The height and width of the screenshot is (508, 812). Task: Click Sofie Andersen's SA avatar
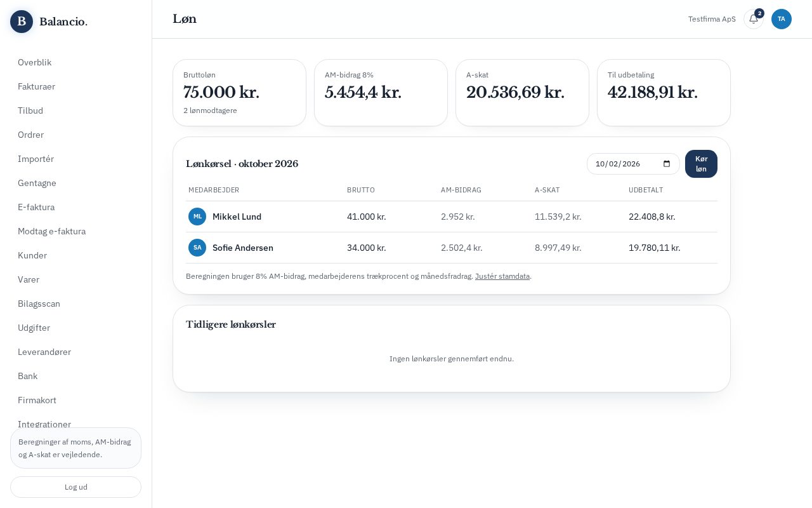coord(197,248)
